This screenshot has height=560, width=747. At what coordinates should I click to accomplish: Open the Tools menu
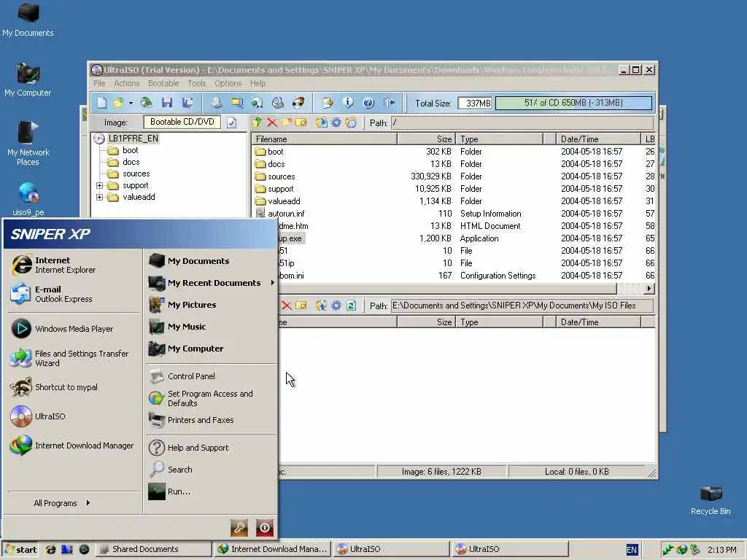coord(197,83)
